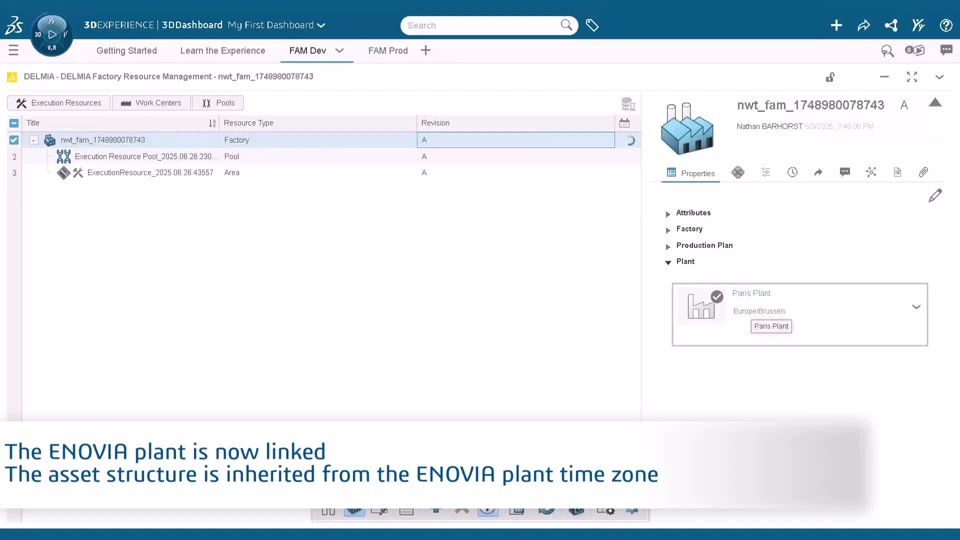The height and width of the screenshot is (540, 960).
Task: Click the Pools button
Action: [x=218, y=103]
